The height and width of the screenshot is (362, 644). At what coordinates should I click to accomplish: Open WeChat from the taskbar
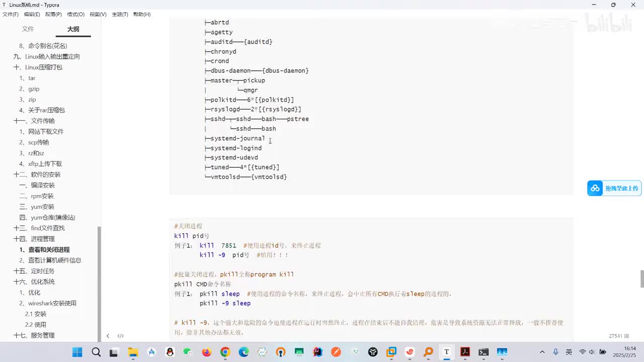coord(188,352)
